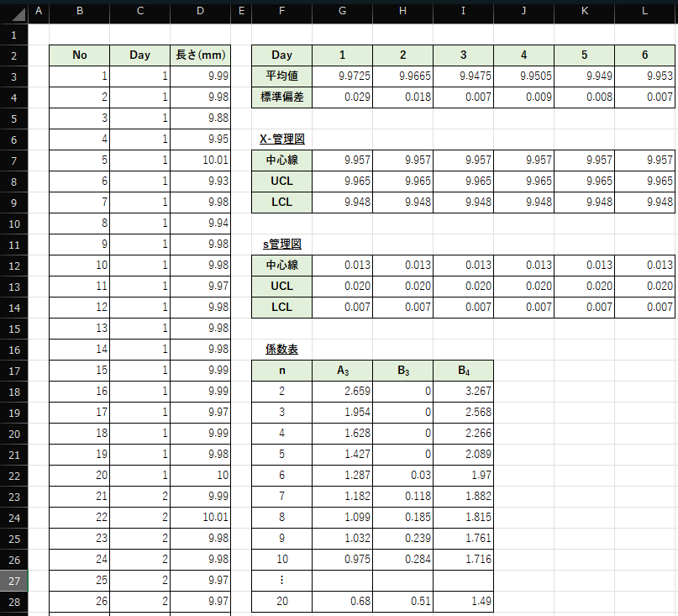Click the 平均値 label cell

(281, 76)
